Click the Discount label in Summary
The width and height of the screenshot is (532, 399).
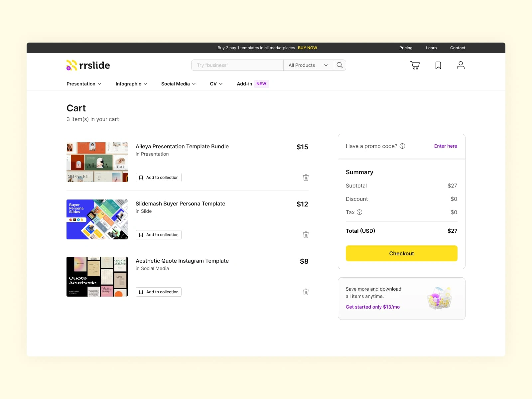click(x=357, y=199)
